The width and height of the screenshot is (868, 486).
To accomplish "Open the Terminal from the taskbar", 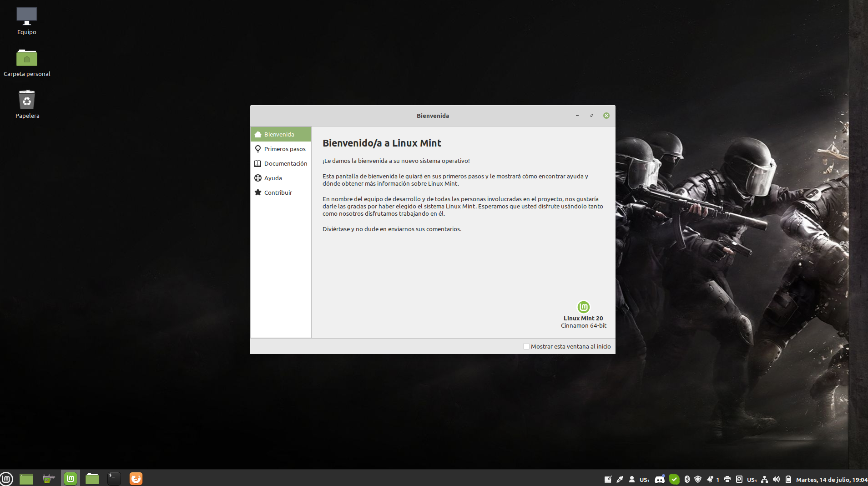I will [x=114, y=479].
